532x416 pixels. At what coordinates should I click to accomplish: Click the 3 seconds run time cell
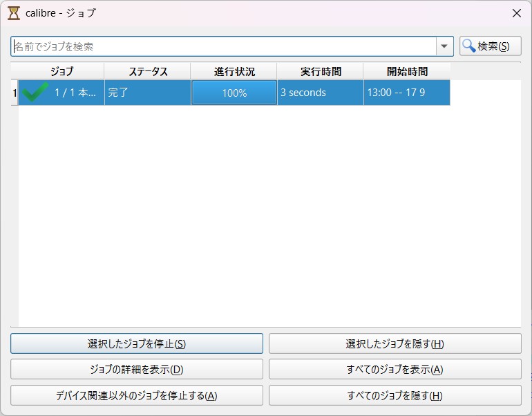point(321,93)
